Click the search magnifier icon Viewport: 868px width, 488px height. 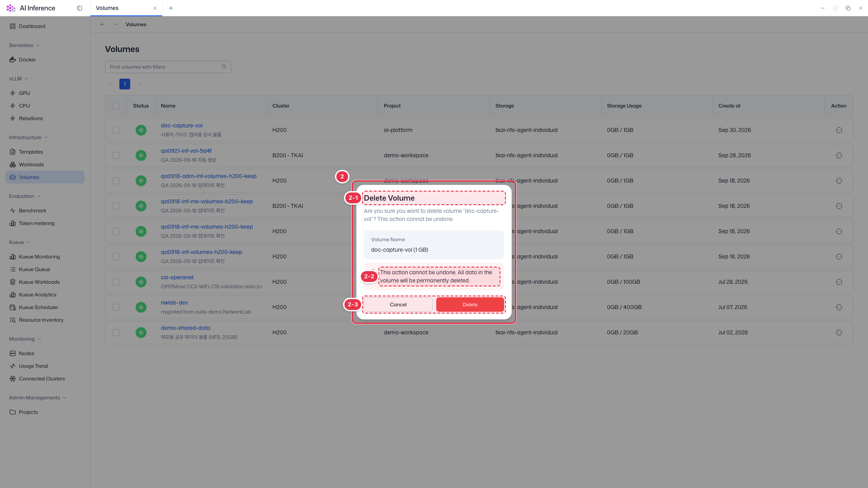pyautogui.click(x=224, y=67)
